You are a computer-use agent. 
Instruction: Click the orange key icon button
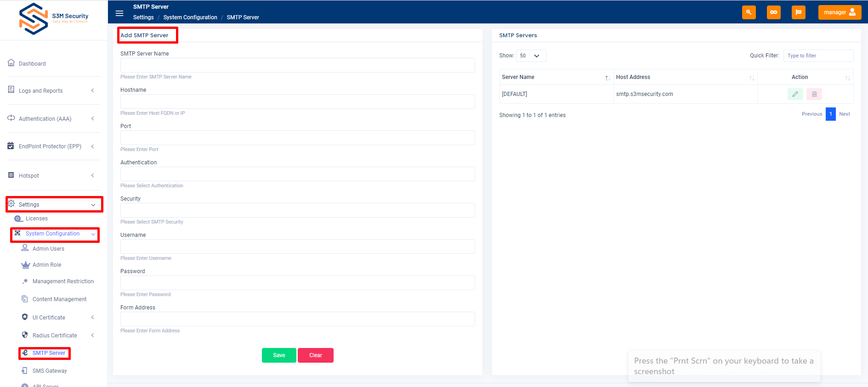click(x=749, y=12)
